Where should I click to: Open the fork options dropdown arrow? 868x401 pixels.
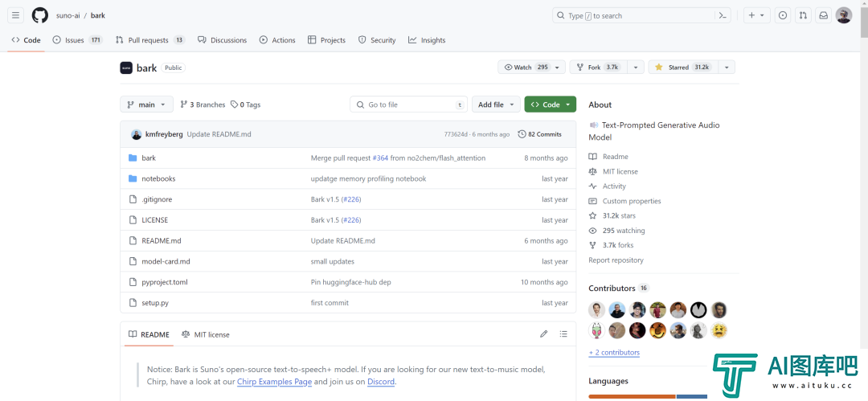coord(636,68)
